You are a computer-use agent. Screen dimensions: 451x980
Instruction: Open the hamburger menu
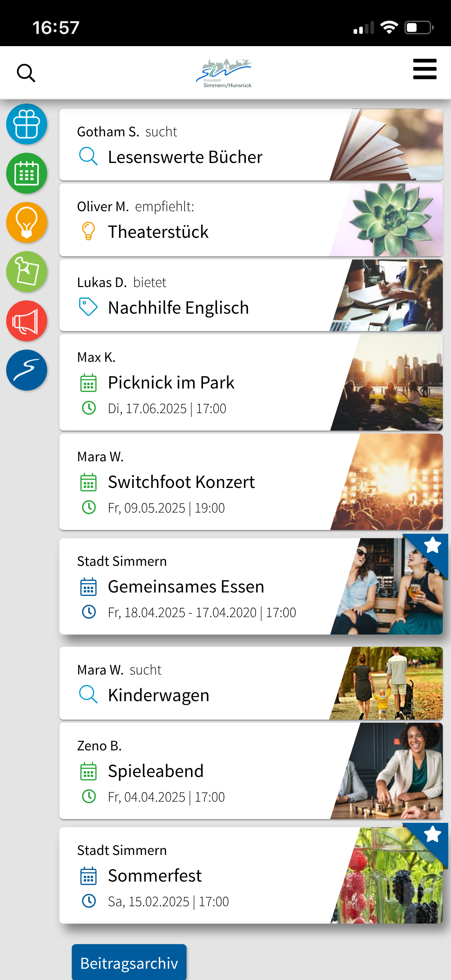(x=424, y=69)
